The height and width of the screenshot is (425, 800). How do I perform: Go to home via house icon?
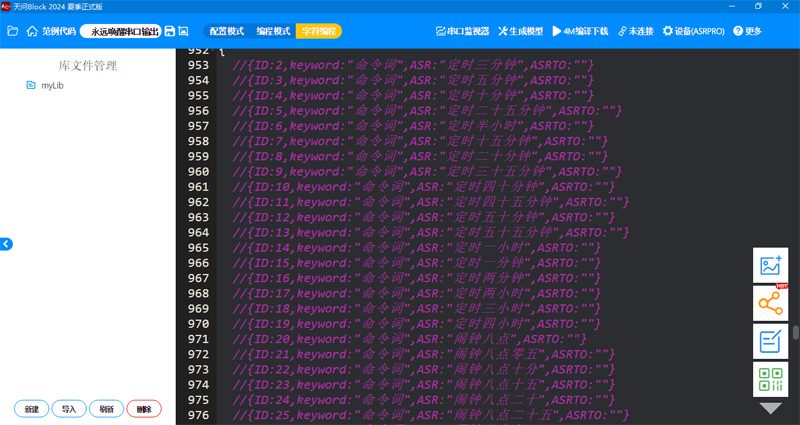pyautogui.click(x=32, y=31)
